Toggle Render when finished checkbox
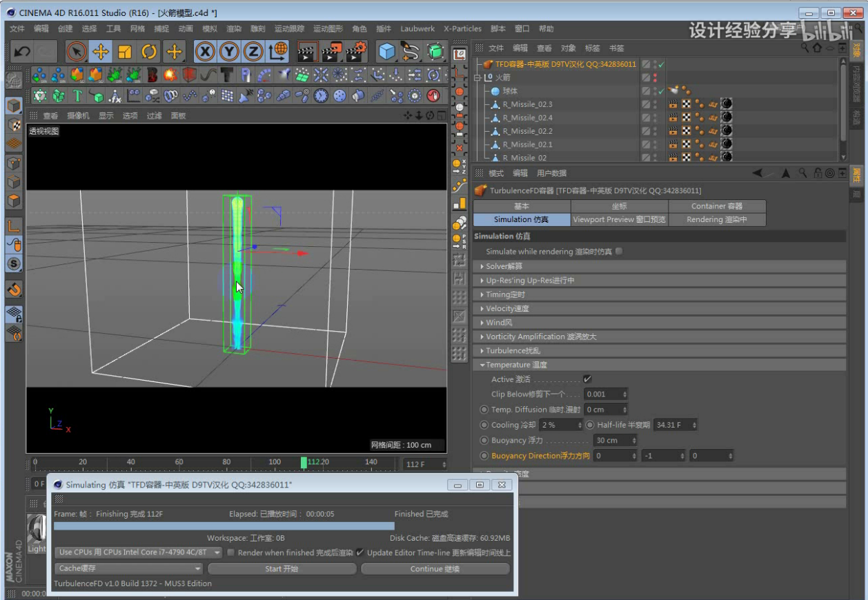The height and width of the screenshot is (600, 868). pyautogui.click(x=231, y=552)
